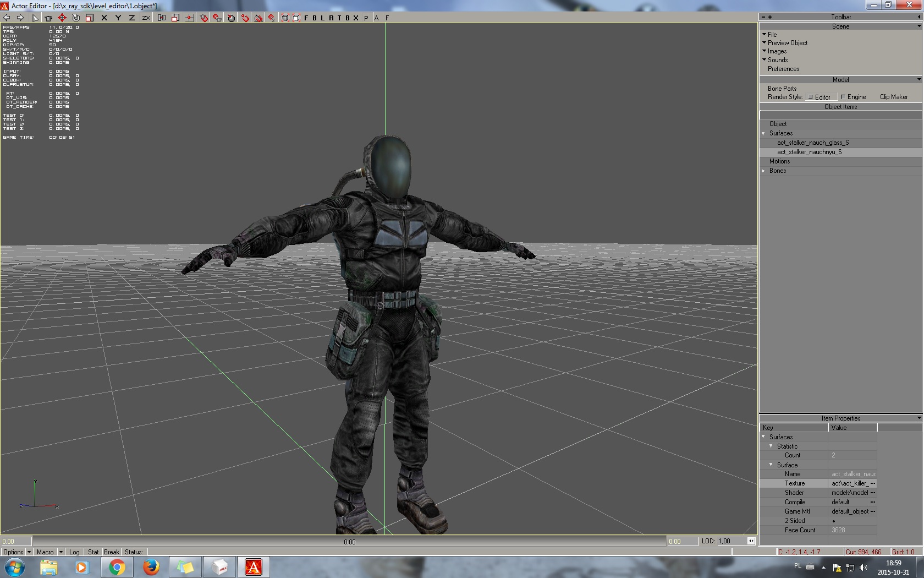The width and height of the screenshot is (924, 578).
Task: Select the Object tree item
Action: click(x=778, y=124)
